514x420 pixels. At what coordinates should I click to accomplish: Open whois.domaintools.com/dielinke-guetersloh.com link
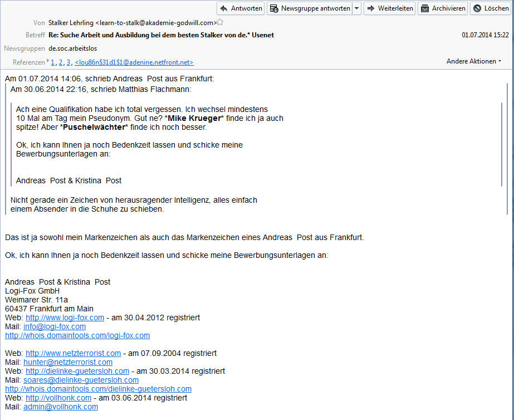point(99,389)
